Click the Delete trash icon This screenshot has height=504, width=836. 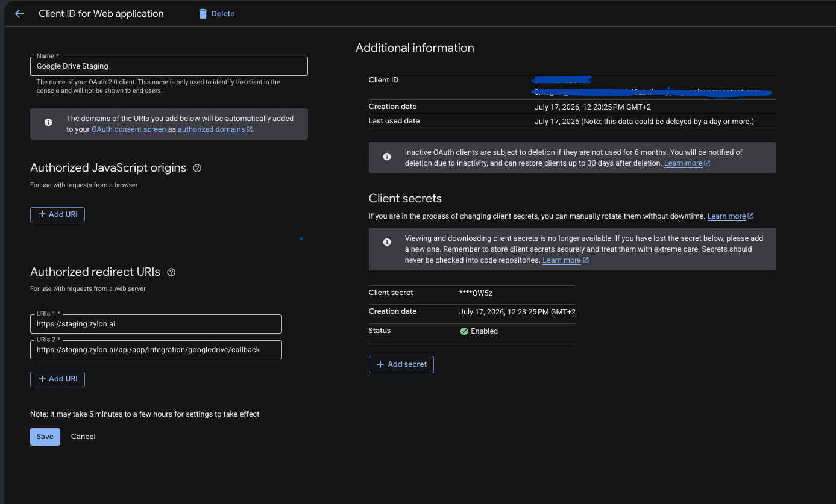[203, 13]
